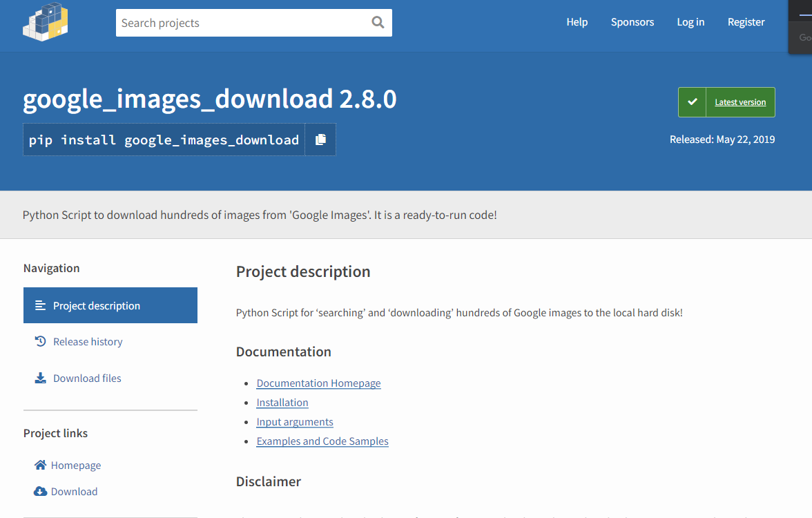Click the Documentation heading

click(x=283, y=352)
